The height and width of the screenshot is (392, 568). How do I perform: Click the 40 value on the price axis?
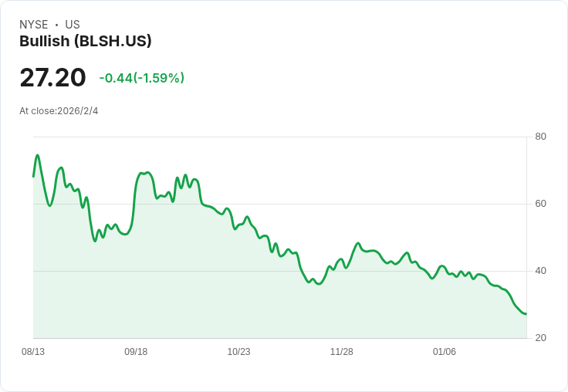[x=540, y=271]
